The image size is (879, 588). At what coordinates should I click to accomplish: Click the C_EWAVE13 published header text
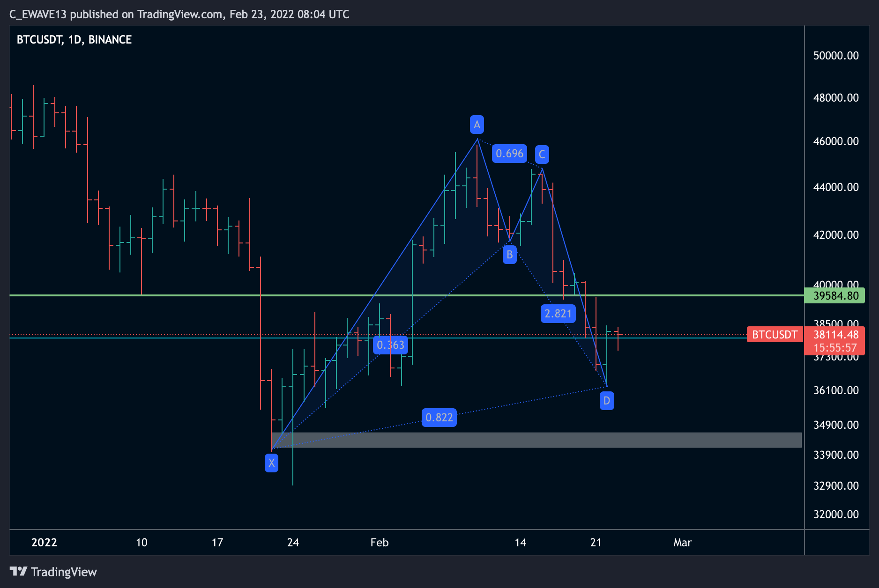pos(179,15)
